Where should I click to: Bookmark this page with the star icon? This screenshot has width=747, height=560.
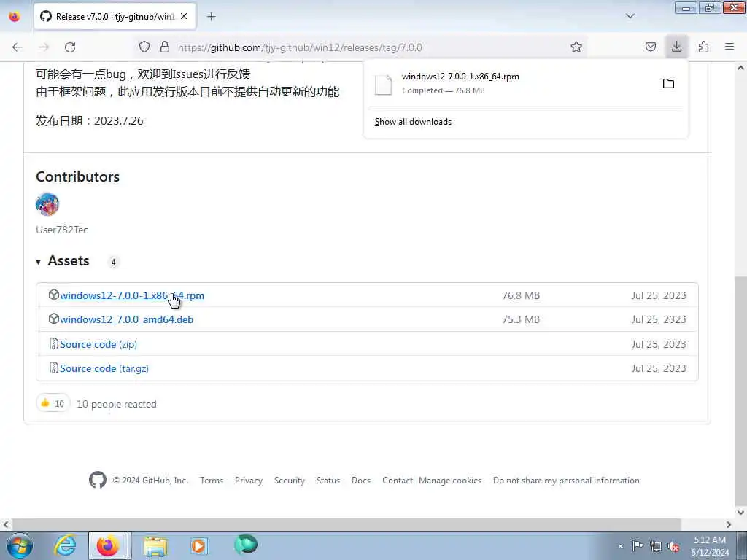pos(576,47)
